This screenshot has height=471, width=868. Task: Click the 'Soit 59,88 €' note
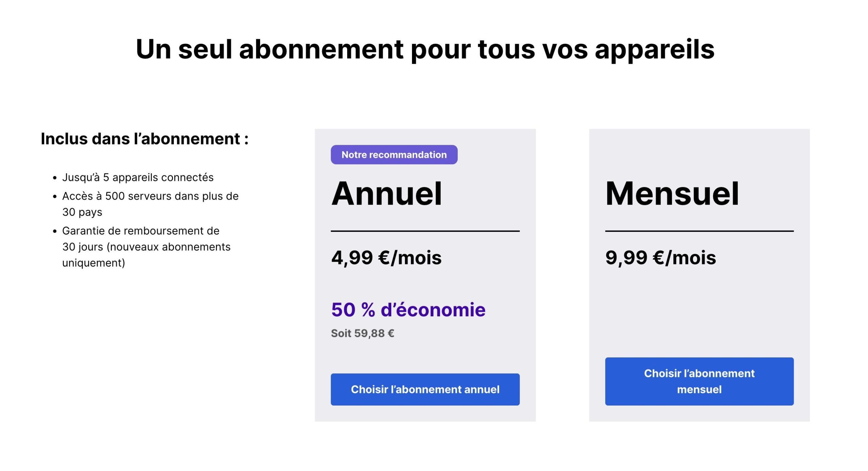[x=362, y=333]
